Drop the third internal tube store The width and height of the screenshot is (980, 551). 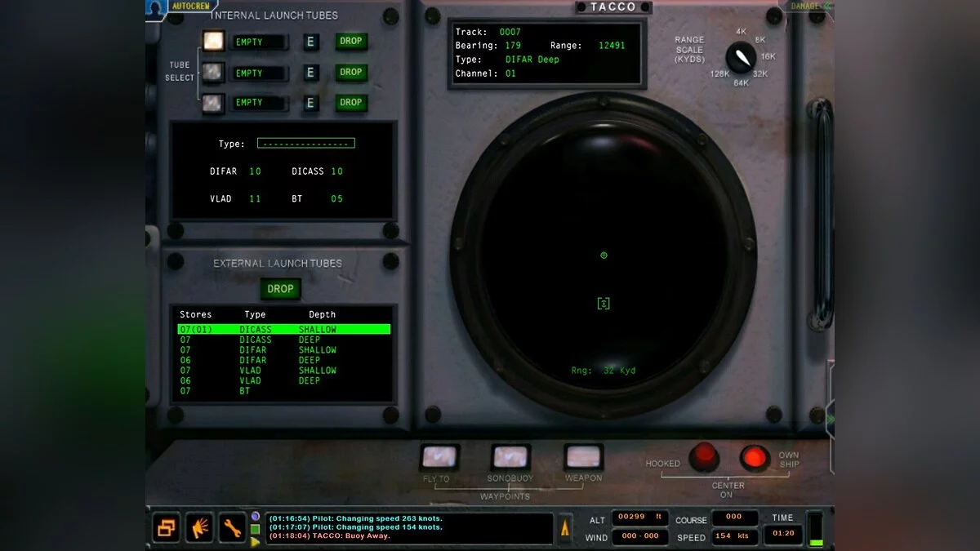[x=351, y=102]
